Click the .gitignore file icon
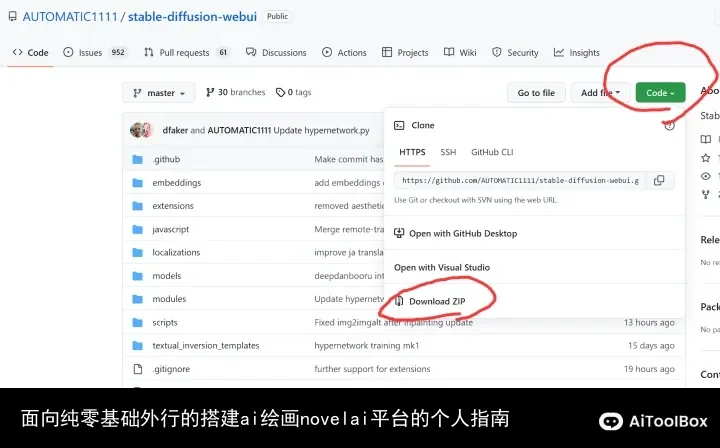Screen dimensions: 720x448 pos(137,369)
